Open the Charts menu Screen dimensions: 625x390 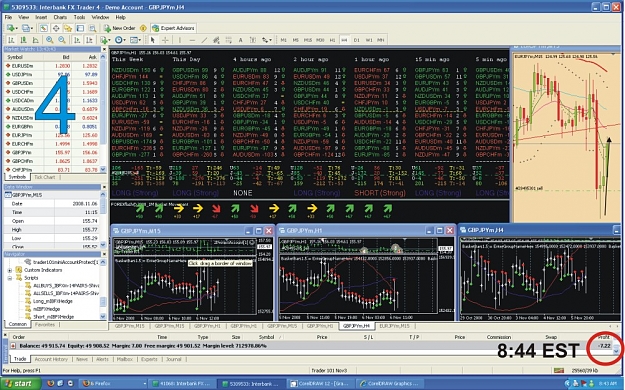pos(60,18)
